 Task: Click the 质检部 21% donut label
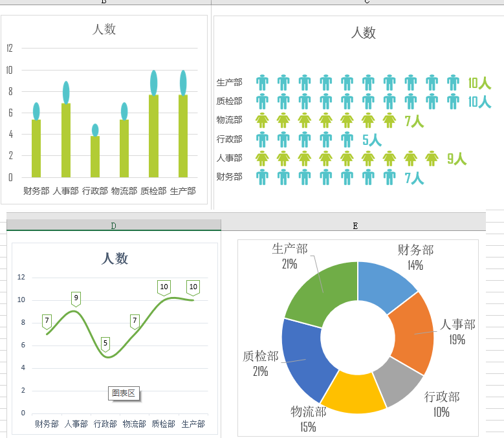point(260,364)
